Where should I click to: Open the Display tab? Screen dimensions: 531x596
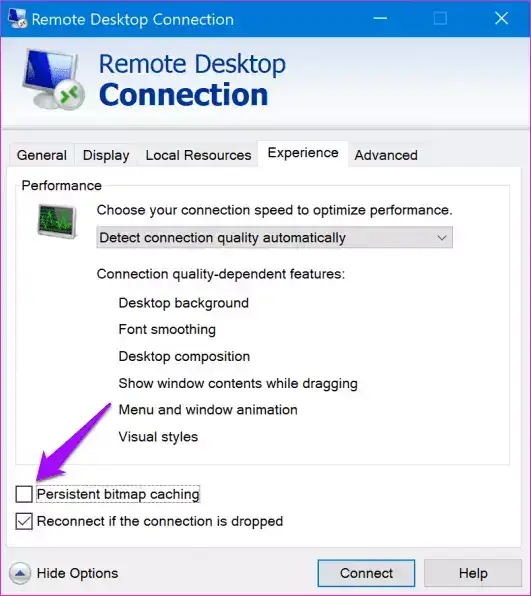[106, 155]
